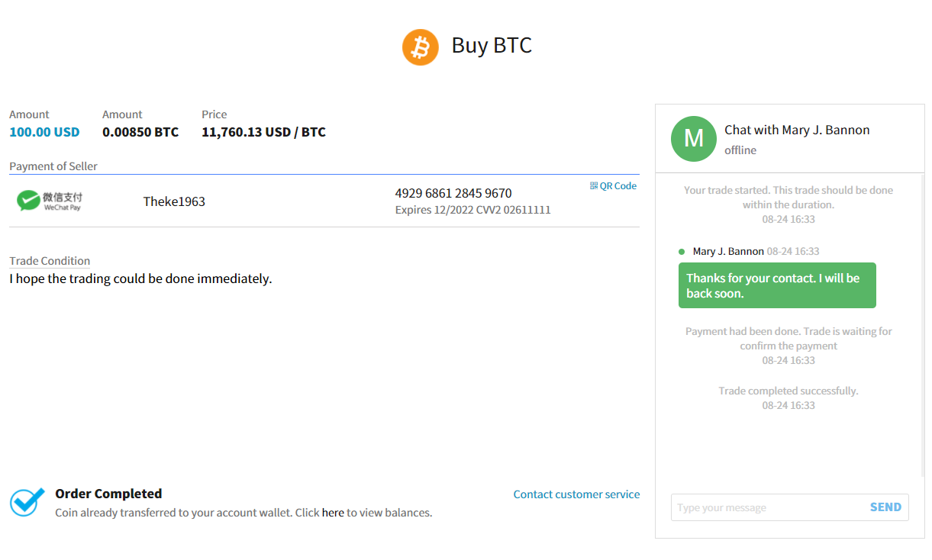
Task: Click 'here' to view balances
Action: (333, 512)
